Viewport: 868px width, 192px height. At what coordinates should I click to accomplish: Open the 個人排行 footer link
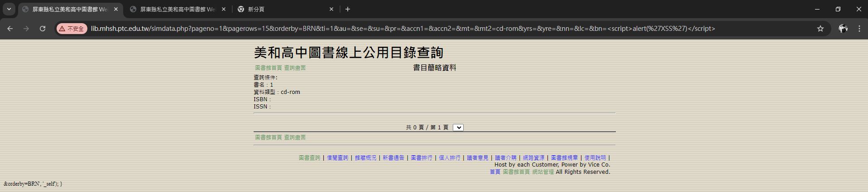point(450,158)
